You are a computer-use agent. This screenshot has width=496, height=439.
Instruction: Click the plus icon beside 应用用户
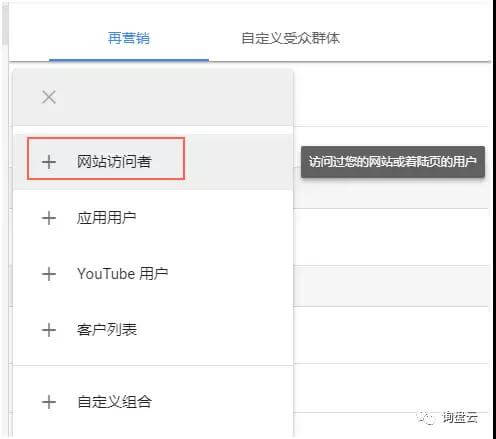point(49,218)
